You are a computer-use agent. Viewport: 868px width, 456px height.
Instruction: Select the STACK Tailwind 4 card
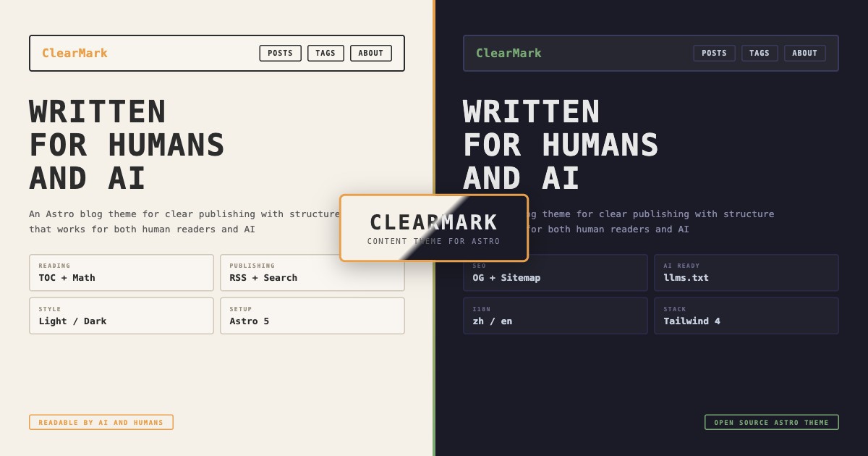click(746, 316)
